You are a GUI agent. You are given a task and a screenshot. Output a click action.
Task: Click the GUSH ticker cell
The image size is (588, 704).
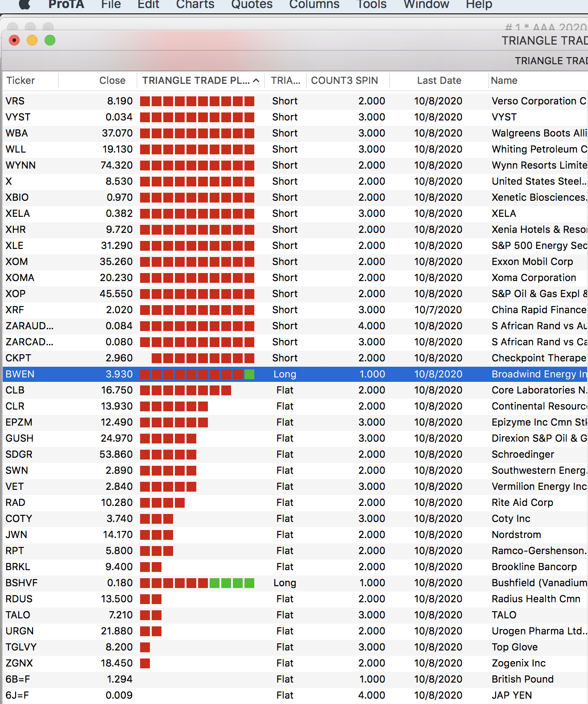[x=19, y=438]
